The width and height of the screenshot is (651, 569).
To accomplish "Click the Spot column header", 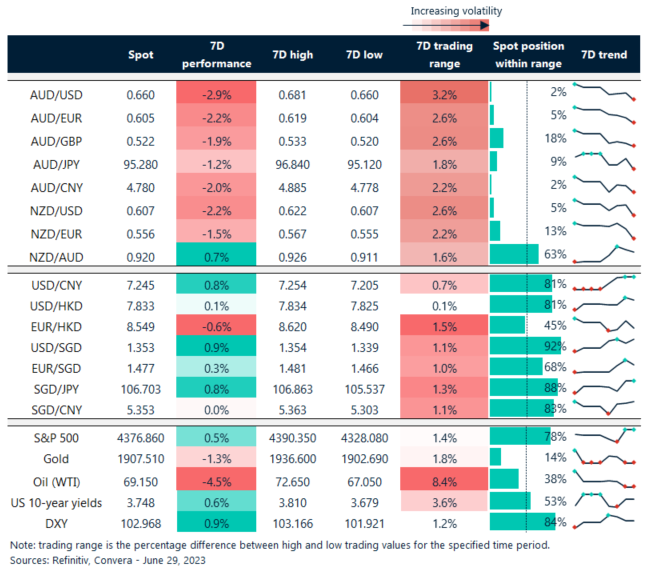I will click(x=140, y=54).
